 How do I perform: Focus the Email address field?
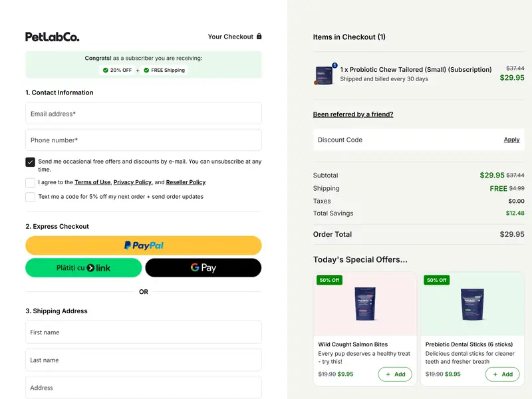pos(143,114)
